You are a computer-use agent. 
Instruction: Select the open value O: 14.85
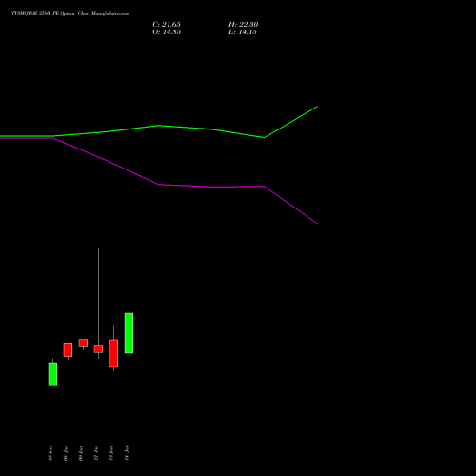(167, 32)
